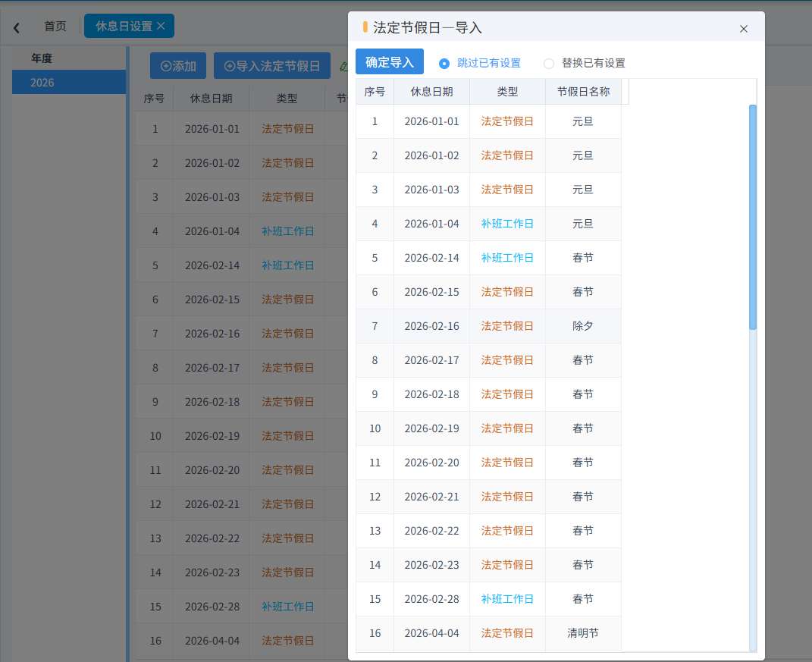Image resolution: width=812 pixels, height=662 pixels.
Task: Click the 确定导入 button
Action: click(390, 61)
